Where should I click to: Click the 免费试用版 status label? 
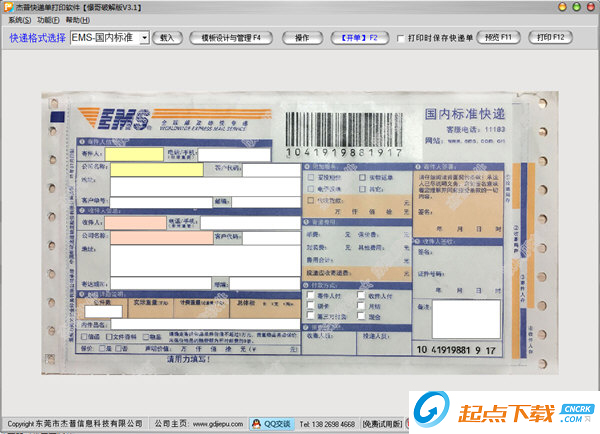382,424
